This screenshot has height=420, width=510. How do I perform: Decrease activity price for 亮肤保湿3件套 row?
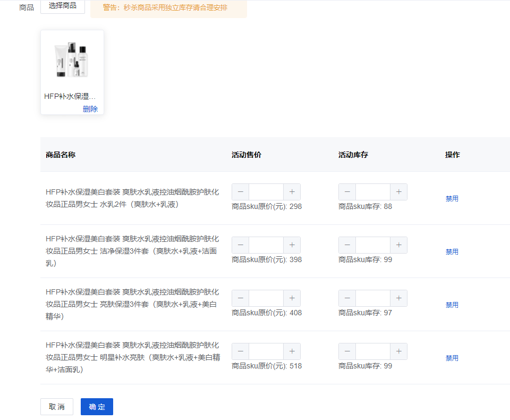240,298
